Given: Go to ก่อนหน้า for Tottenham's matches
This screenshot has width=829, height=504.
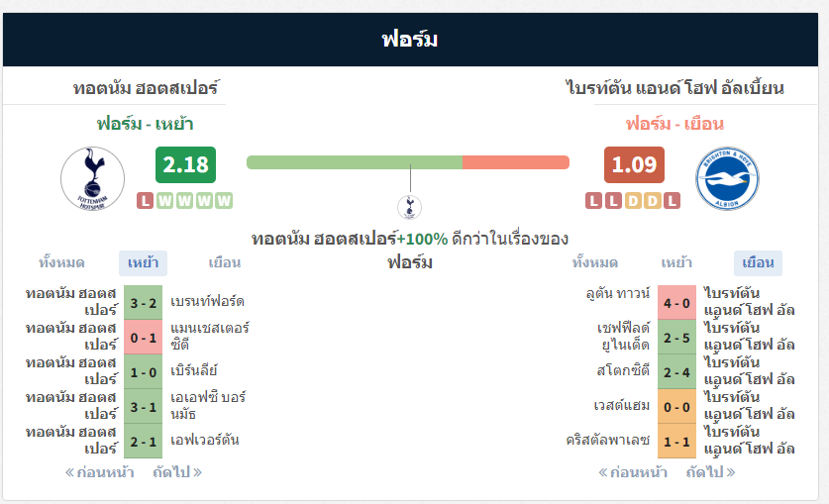Looking at the screenshot, I should click(99, 471).
